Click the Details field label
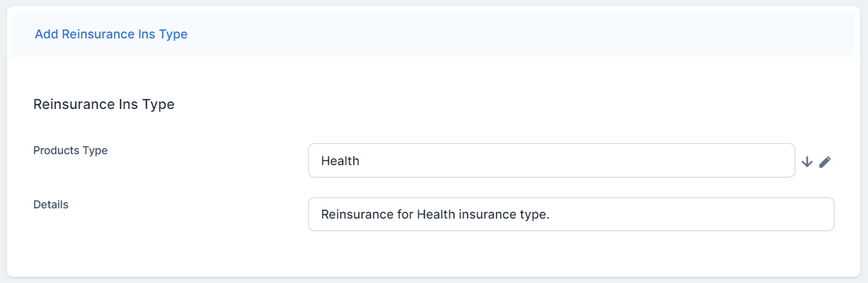The image size is (868, 283). point(51,204)
